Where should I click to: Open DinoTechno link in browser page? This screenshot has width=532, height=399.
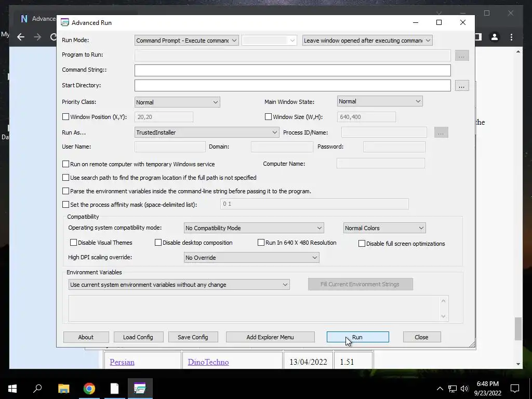click(208, 362)
